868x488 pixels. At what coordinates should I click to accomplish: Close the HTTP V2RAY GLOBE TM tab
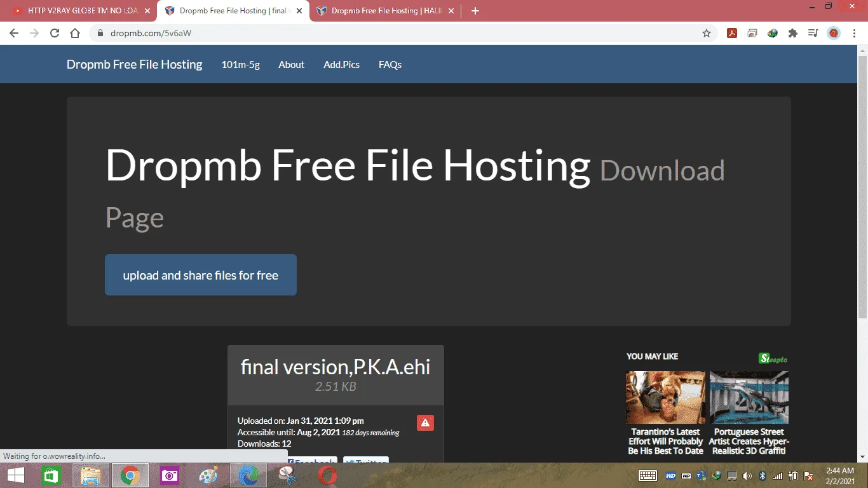pyautogui.click(x=147, y=11)
